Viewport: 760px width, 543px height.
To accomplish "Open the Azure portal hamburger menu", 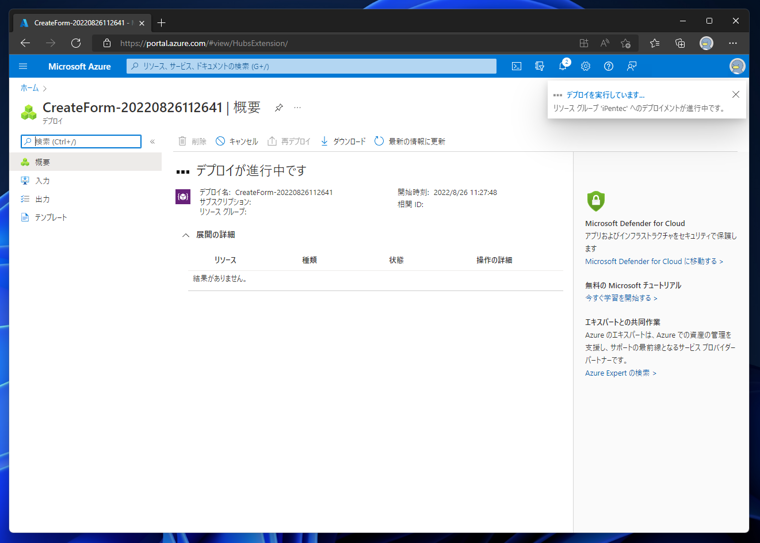I will click(x=23, y=66).
